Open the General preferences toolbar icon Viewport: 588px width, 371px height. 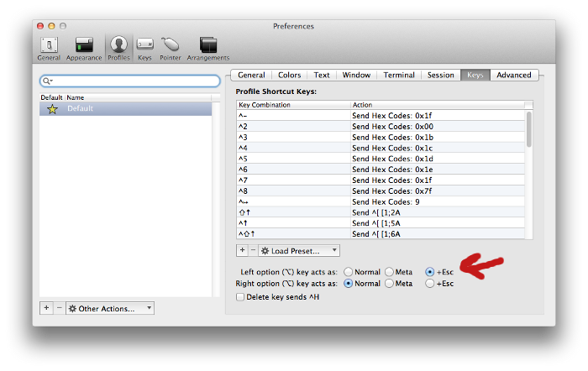coord(49,49)
